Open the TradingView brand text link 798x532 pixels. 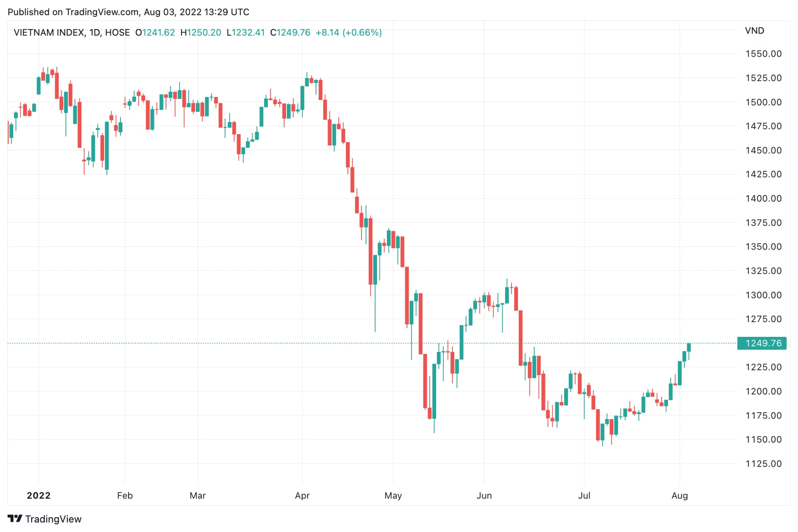[x=53, y=519]
